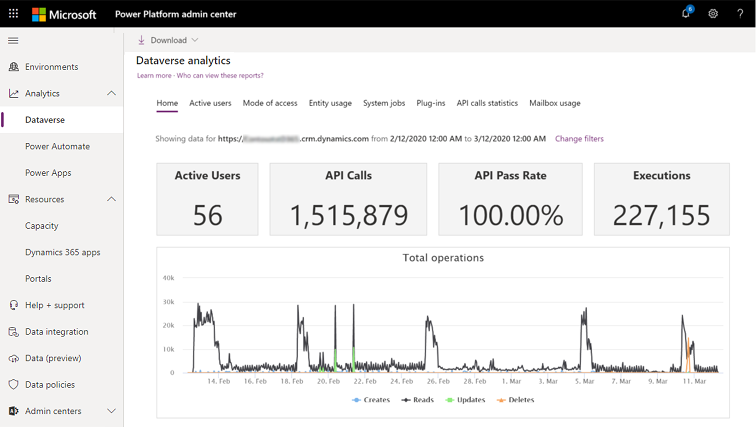Toggle the Deletes series in chart legend
Viewport: 756px width, 427px height.
pos(515,400)
